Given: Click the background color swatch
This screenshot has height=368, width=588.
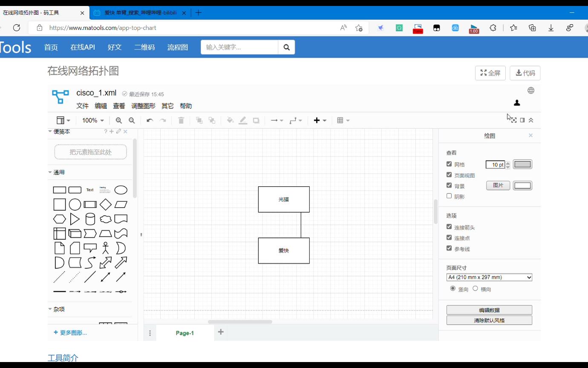Looking at the screenshot, I should click(522, 185).
